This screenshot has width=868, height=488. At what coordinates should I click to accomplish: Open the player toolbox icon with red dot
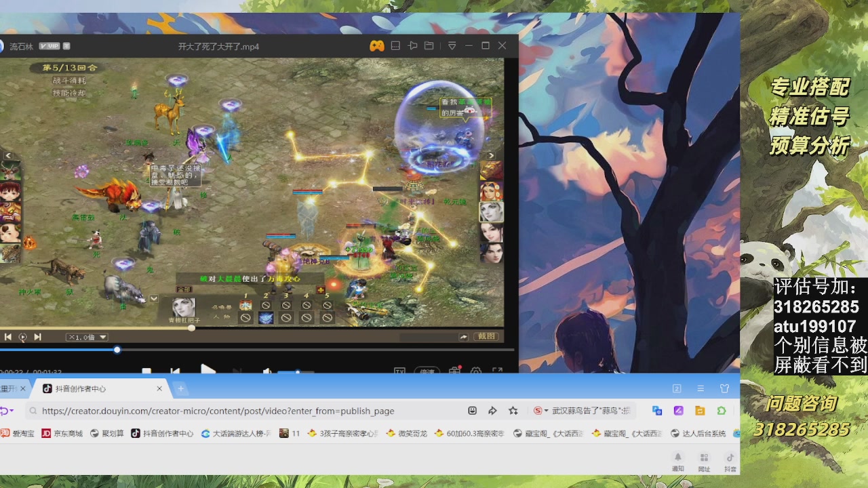(x=455, y=370)
